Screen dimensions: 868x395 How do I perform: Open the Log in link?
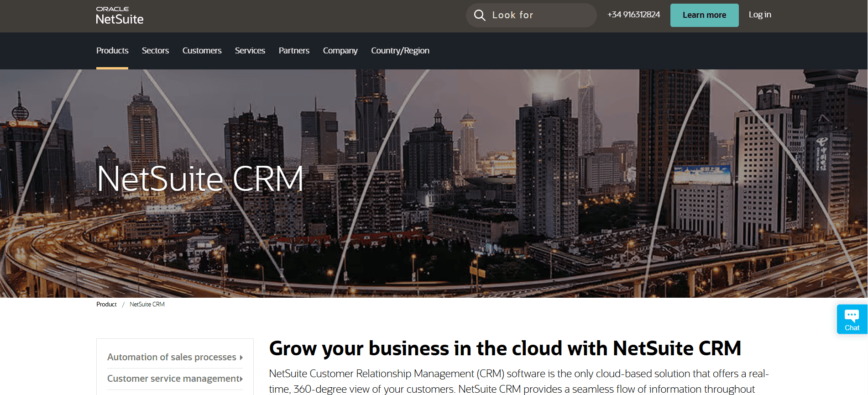[x=760, y=15]
